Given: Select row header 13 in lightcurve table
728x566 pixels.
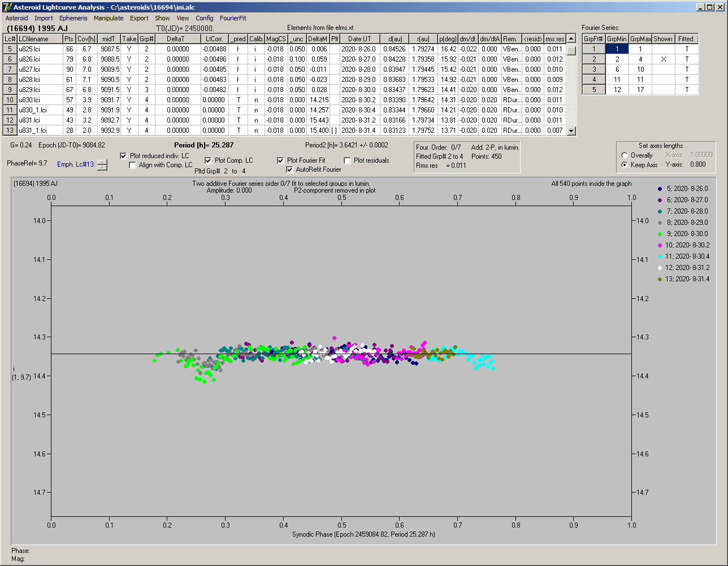Looking at the screenshot, I should click(x=10, y=130).
